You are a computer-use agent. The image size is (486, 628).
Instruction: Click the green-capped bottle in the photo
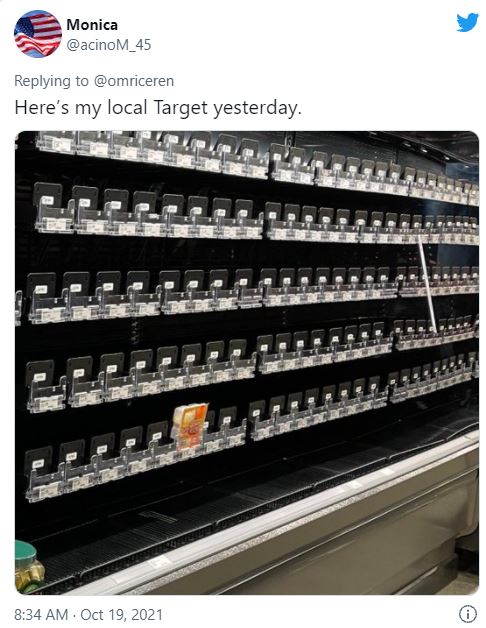pos(28,567)
